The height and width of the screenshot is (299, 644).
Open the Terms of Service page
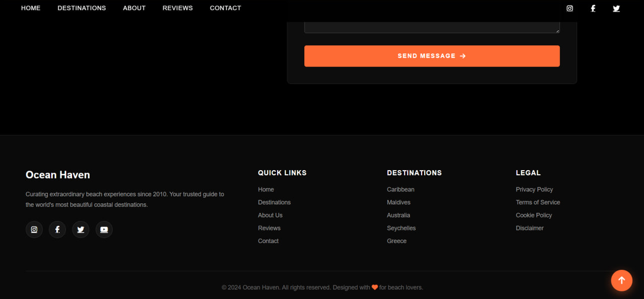click(x=538, y=202)
